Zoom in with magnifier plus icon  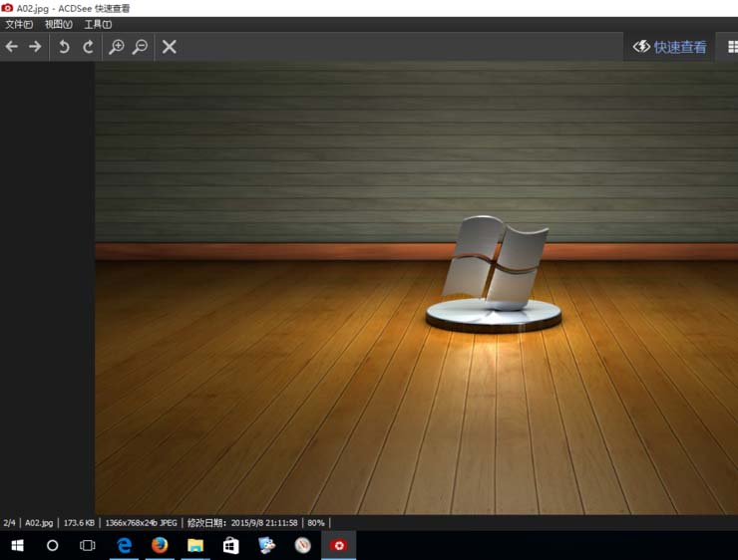coord(117,47)
